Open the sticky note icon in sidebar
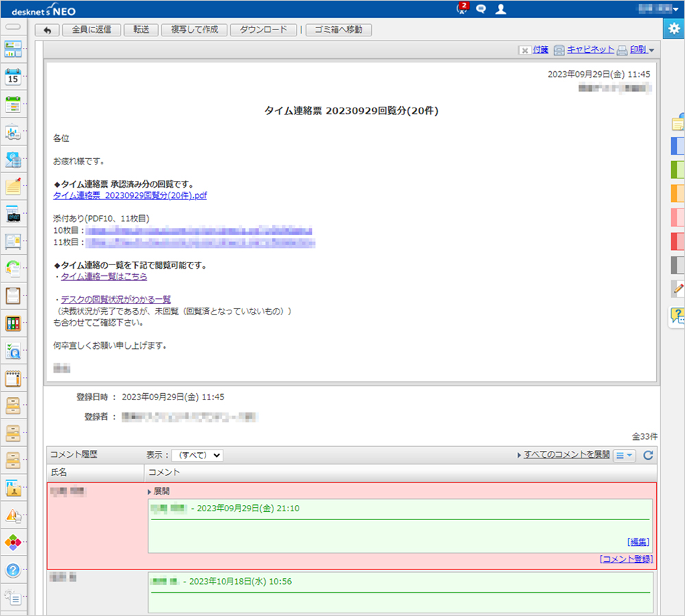Viewport: 685px width, 616px height. [x=13, y=186]
